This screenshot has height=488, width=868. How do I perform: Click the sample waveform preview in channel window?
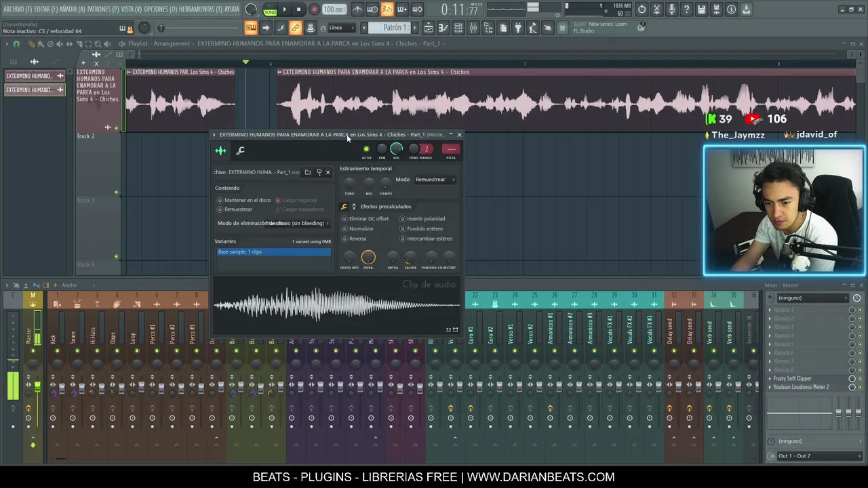[337, 305]
